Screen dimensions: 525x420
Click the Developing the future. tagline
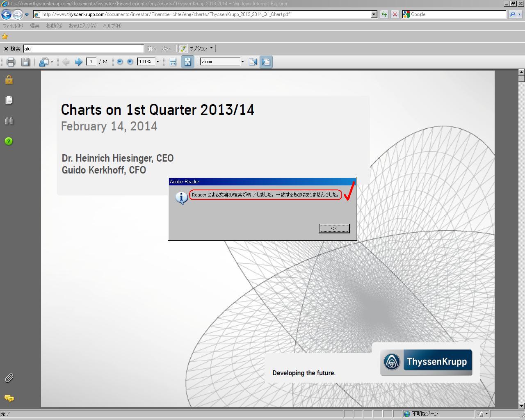[x=304, y=373]
